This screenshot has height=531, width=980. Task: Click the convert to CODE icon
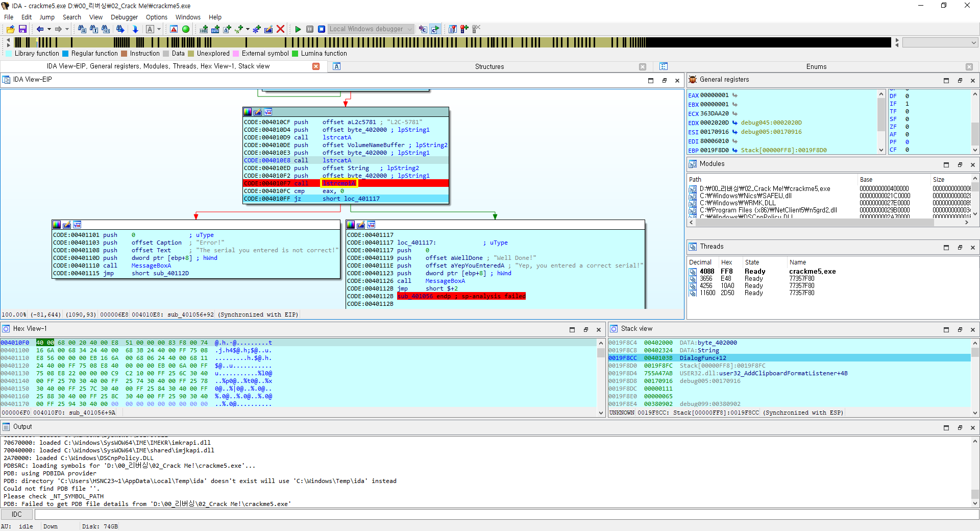point(204,29)
